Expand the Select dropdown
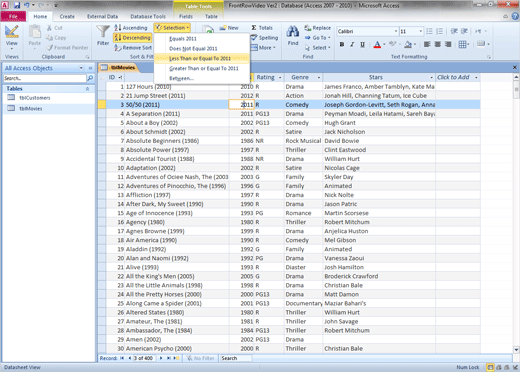 coord(317,48)
